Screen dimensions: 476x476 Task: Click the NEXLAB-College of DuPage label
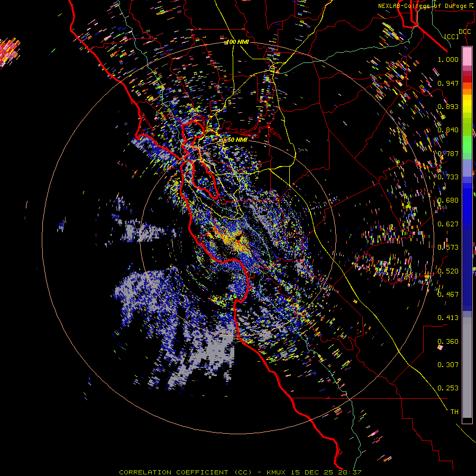tap(426, 6)
